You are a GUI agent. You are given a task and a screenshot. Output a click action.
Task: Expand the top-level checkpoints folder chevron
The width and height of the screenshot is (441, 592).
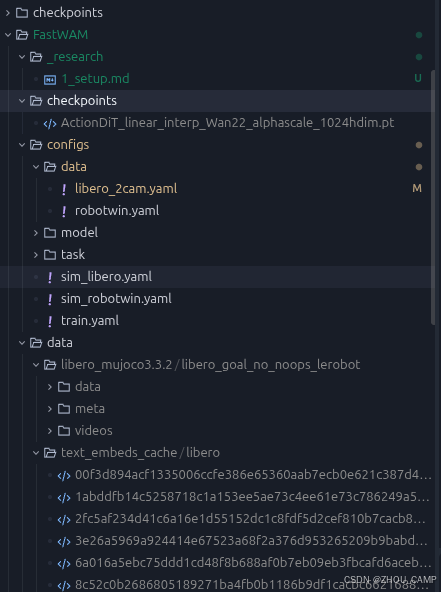pos(8,13)
